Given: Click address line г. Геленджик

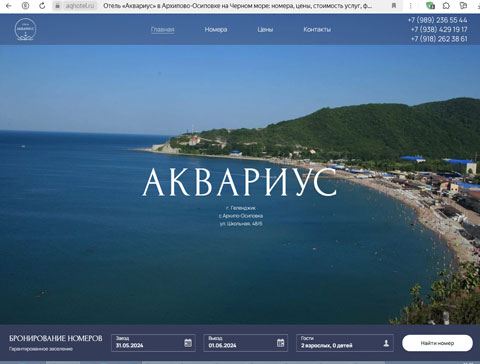Looking at the screenshot, I should click(x=241, y=208).
